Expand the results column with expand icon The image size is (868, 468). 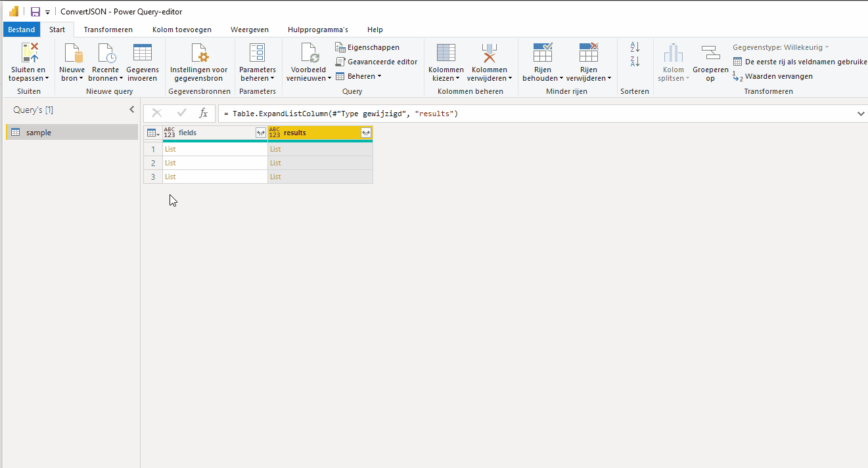[x=366, y=133]
